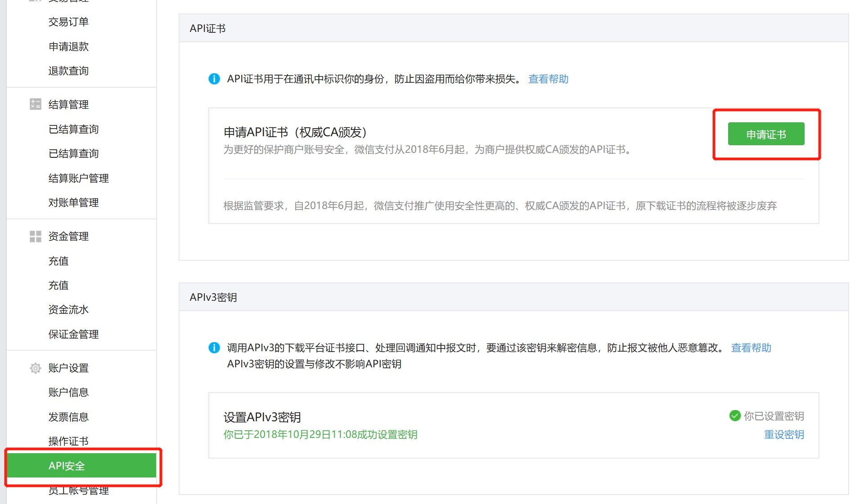Image resolution: width=855 pixels, height=504 pixels.
Task: Click the gear icon beside 账户设置
Action: (35, 368)
